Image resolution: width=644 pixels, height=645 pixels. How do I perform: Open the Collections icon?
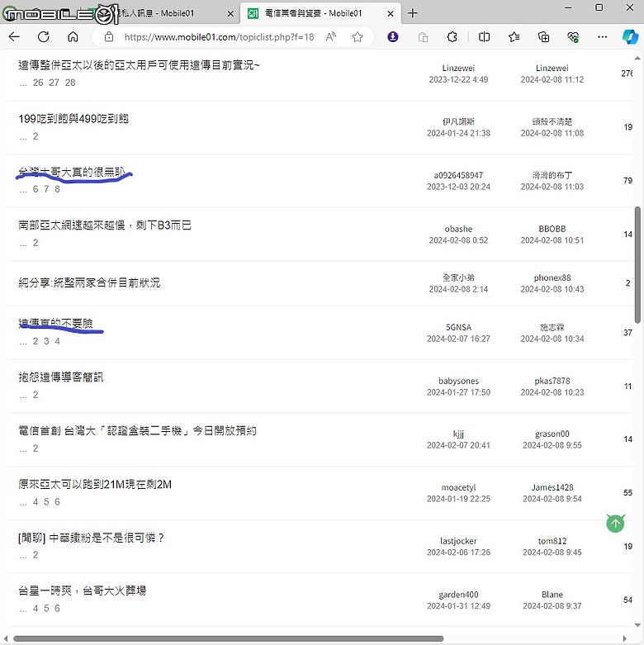[x=543, y=37]
